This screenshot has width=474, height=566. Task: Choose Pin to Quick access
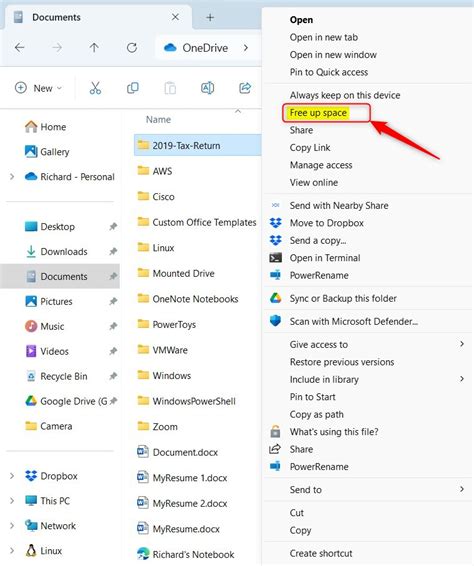tap(329, 72)
